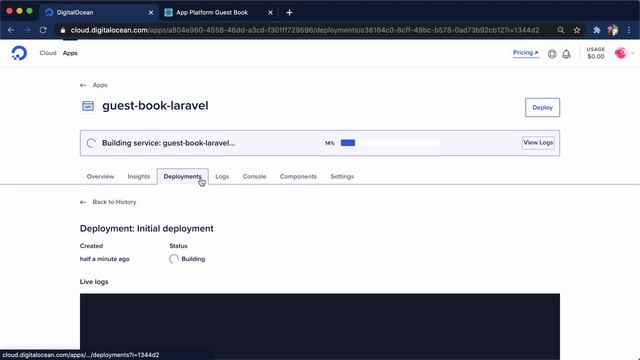The width and height of the screenshot is (640, 360).
Task: Click the 'Deployment: Initial deployment' heading
Action: [147, 229]
